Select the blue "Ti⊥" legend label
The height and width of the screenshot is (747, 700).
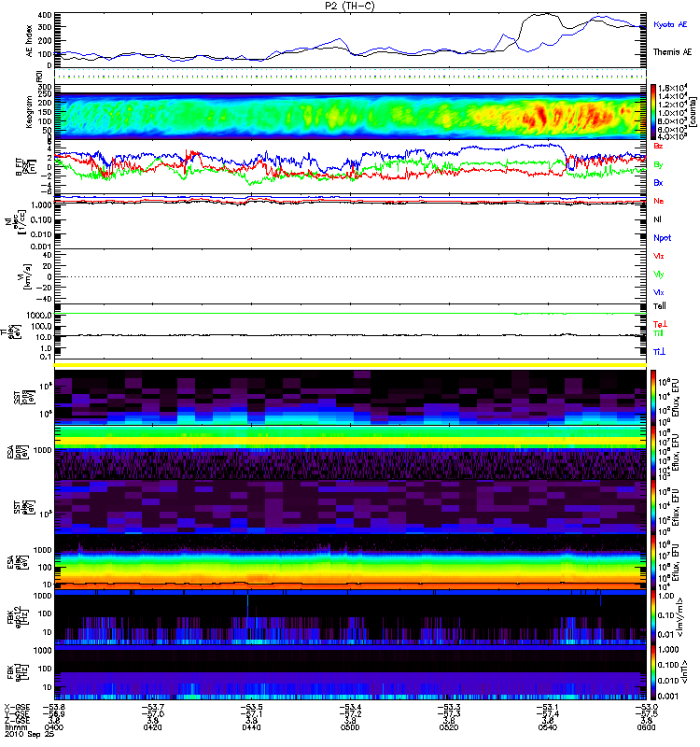click(x=659, y=352)
